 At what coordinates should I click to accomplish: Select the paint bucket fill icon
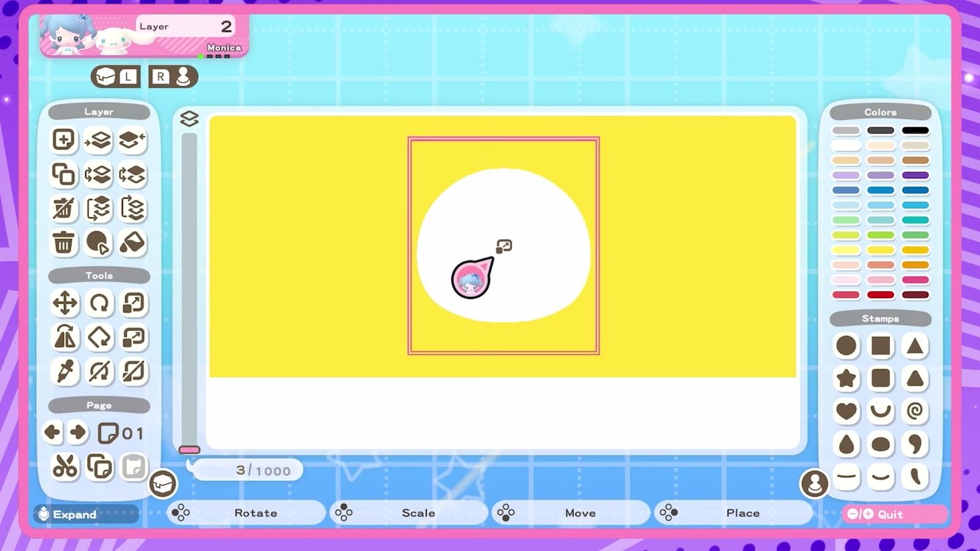coord(133,243)
